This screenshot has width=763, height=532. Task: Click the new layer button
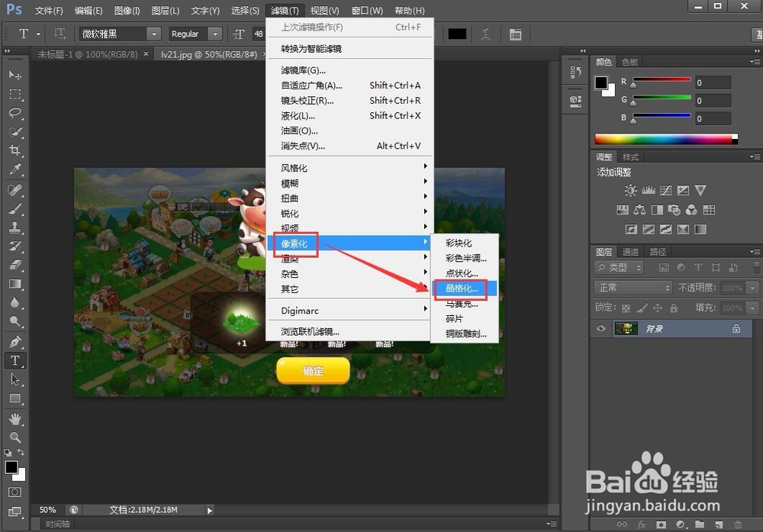(719, 524)
